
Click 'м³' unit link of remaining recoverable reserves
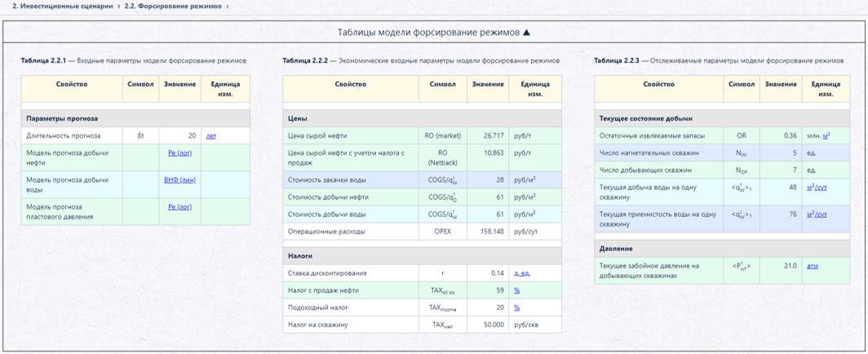826,135
